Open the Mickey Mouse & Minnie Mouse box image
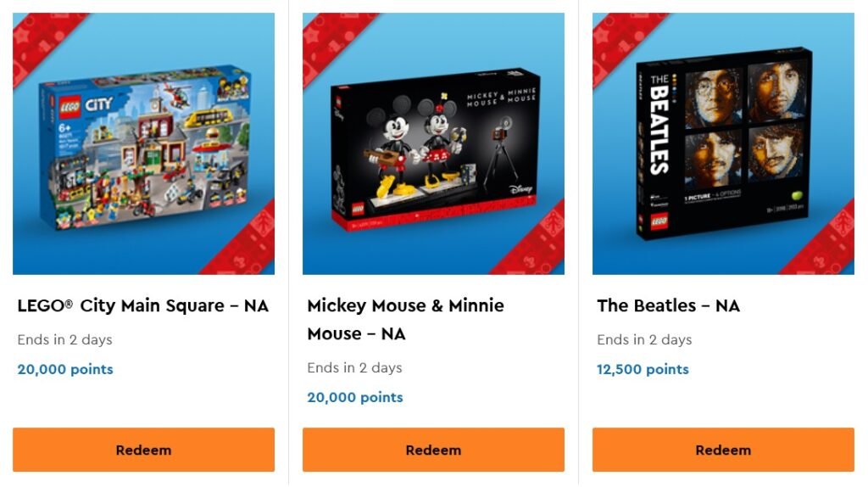The image size is (868, 487). tap(433, 144)
